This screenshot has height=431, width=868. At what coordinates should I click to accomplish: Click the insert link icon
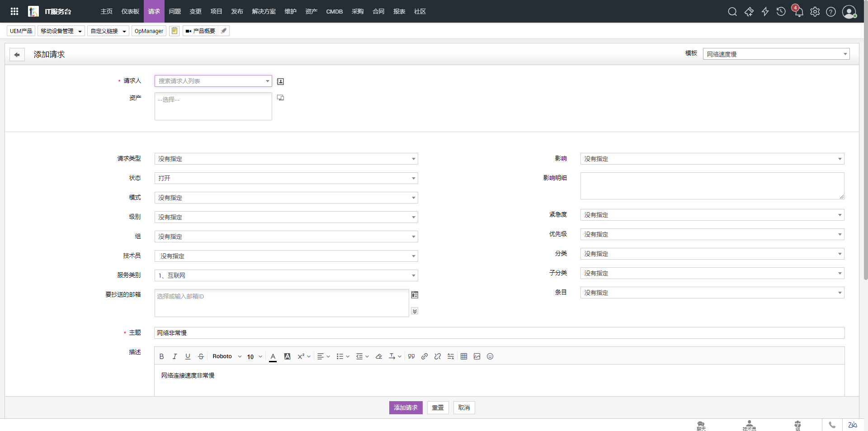[425, 356]
